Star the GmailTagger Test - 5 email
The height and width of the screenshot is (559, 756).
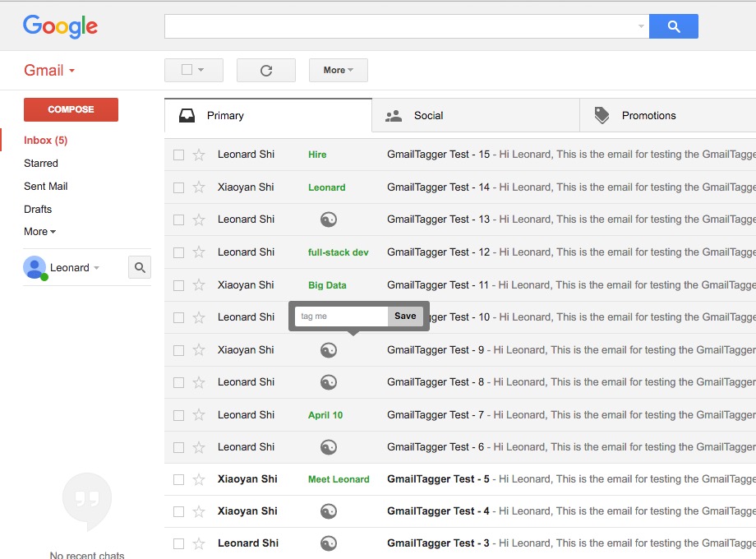coord(199,479)
